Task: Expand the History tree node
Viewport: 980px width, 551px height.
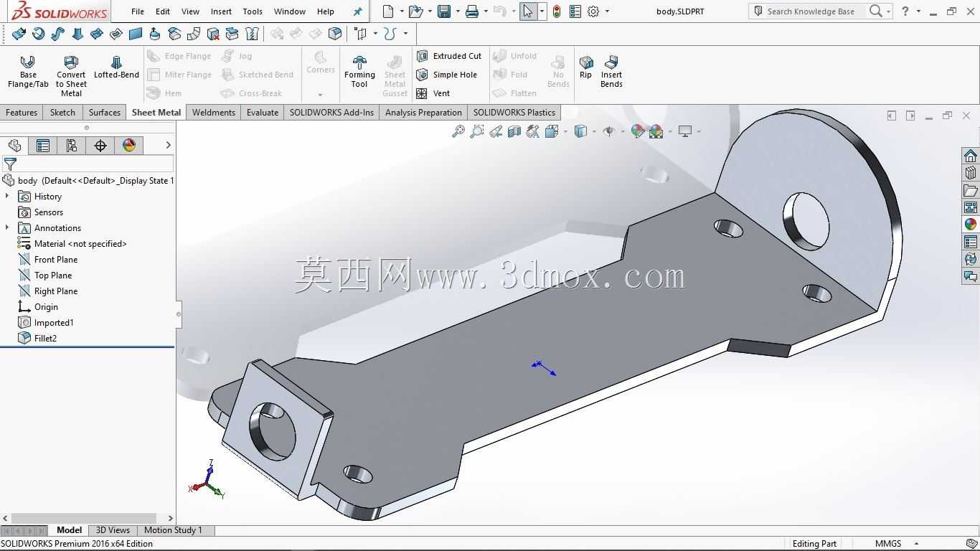Action: pyautogui.click(x=7, y=196)
